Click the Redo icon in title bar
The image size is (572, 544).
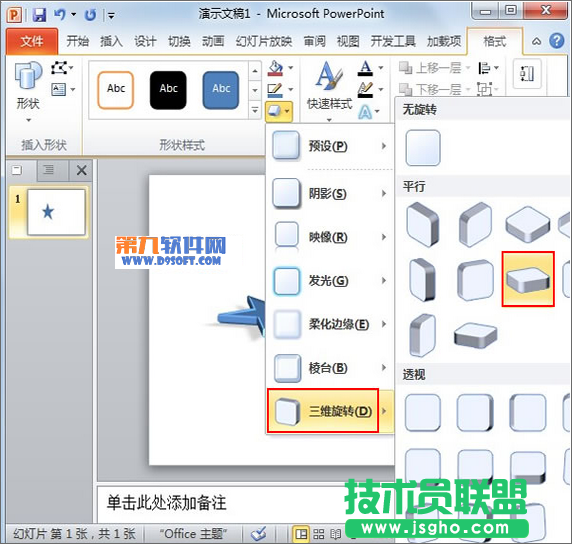(90, 15)
